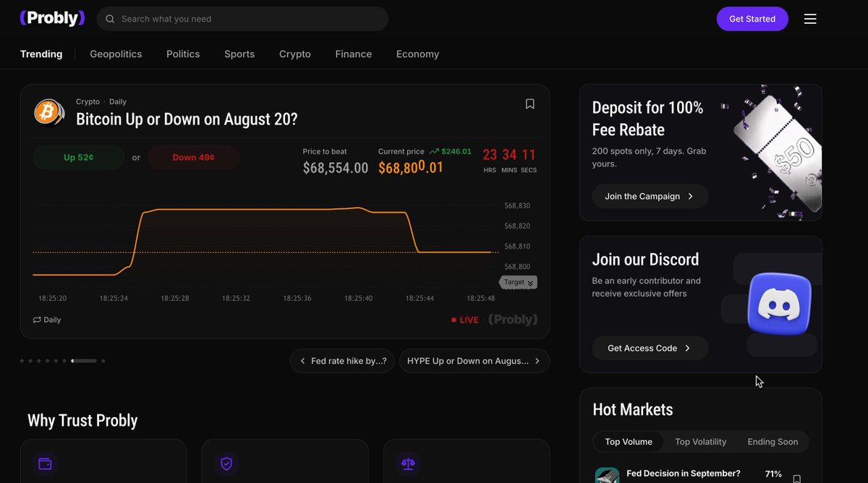Click the active elongated carousel indicator
The width and height of the screenshot is (868, 483).
84,361
